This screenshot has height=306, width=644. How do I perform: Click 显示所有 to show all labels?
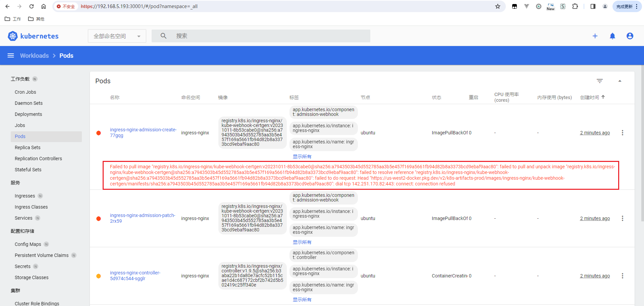click(302, 156)
